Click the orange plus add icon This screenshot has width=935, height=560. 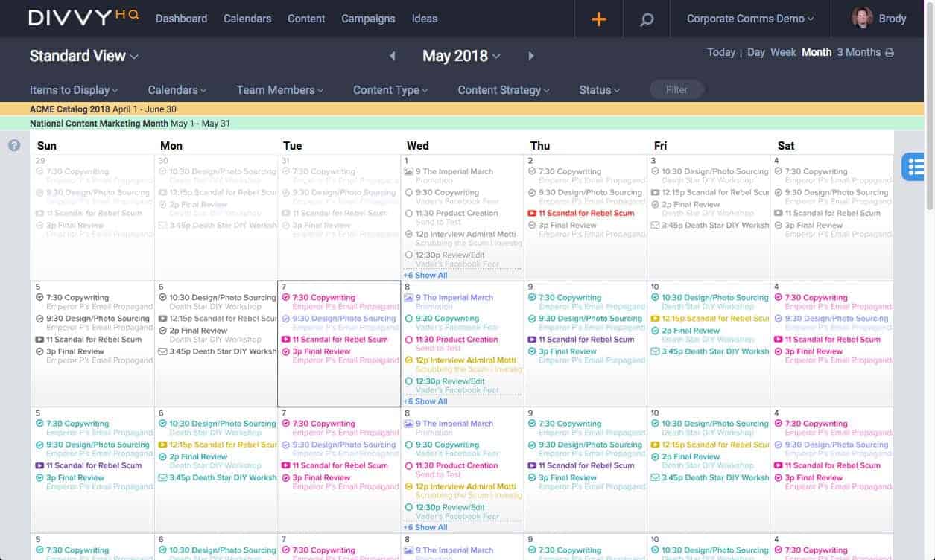(598, 19)
